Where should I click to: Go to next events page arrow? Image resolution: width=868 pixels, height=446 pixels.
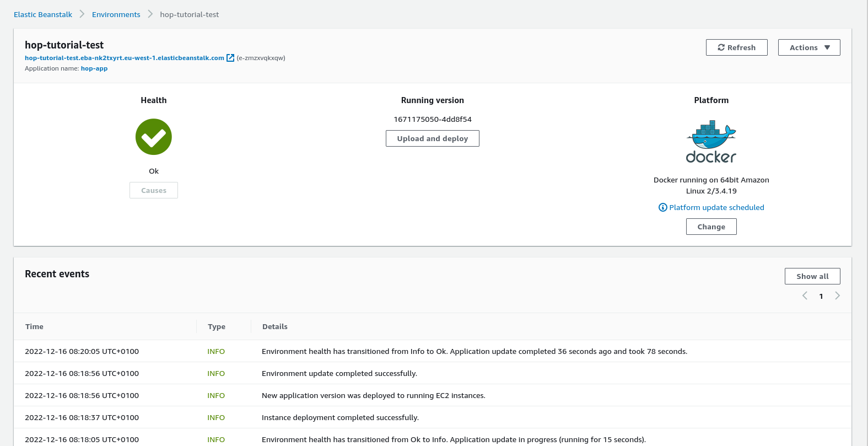(838, 296)
